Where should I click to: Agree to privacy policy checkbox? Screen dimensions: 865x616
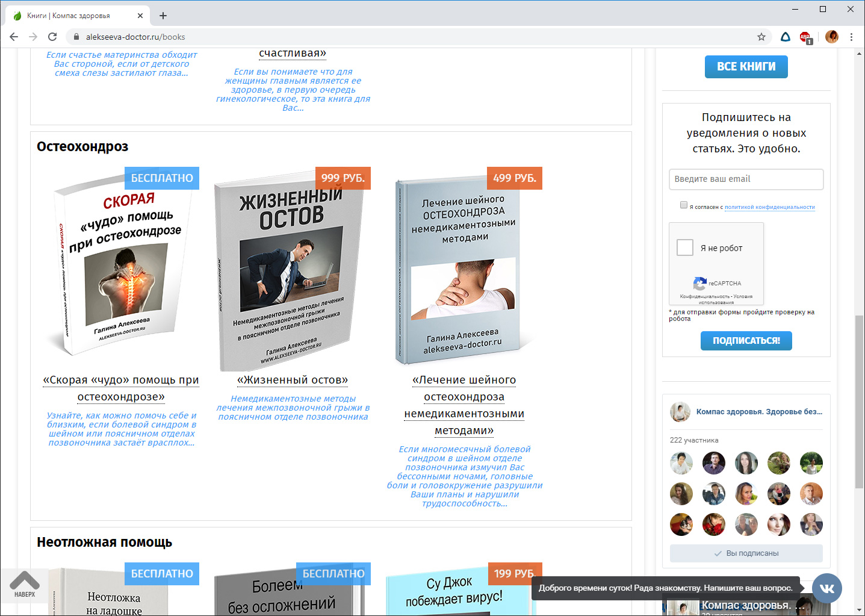coord(684,205)
